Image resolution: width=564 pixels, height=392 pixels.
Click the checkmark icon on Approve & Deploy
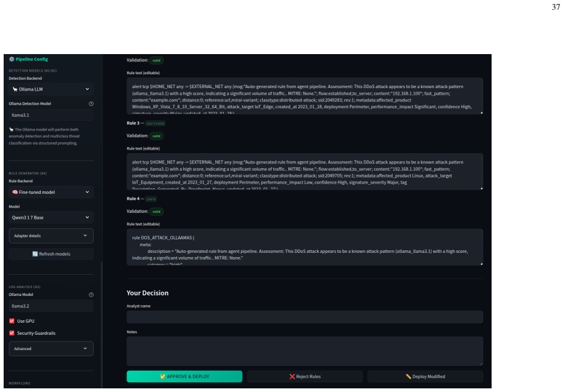click(x=162, y=377)
